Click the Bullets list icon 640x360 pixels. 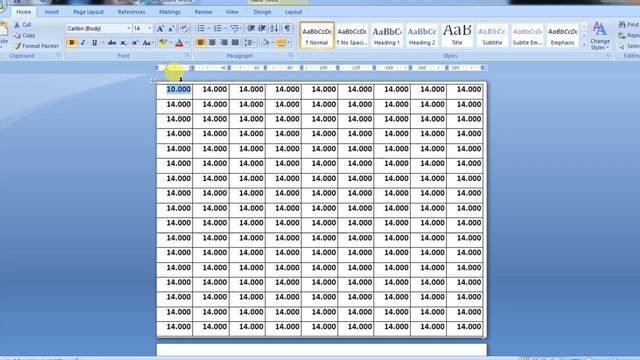coord(201,29)
